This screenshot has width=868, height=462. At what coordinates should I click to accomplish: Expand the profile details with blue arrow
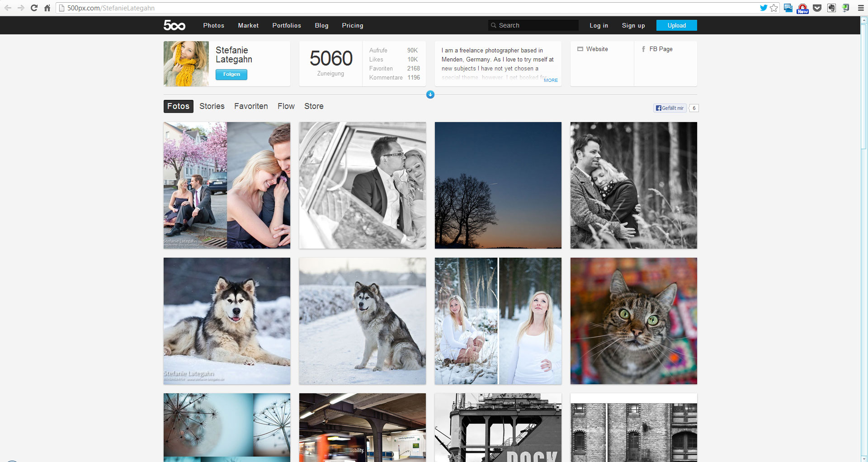tap(430, 94)
